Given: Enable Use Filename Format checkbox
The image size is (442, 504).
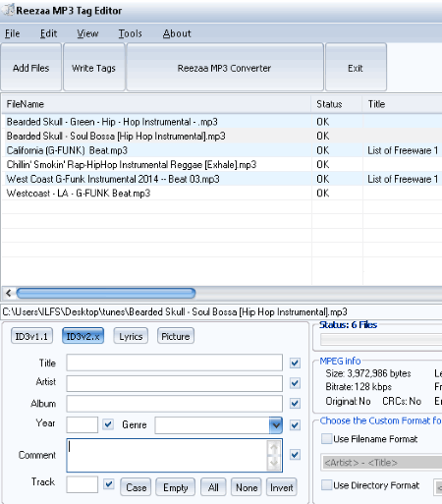Looking at the screenshot, I should click(326, 439).
